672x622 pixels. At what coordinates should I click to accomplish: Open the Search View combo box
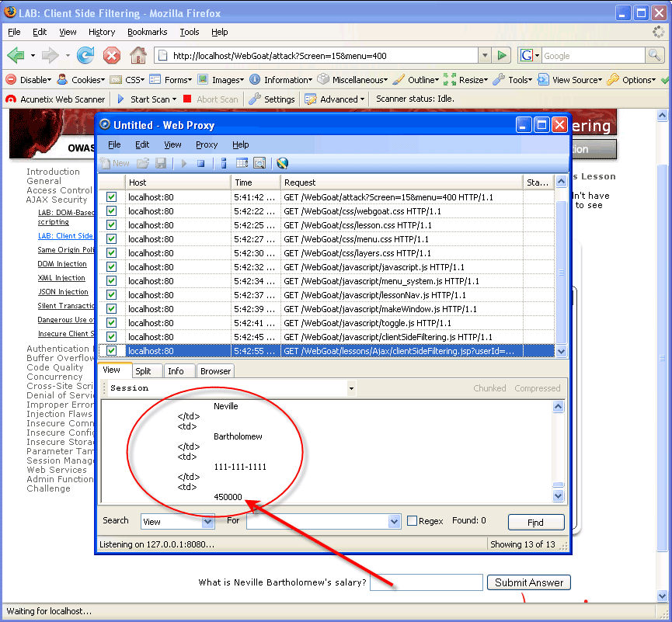point(208,522)
